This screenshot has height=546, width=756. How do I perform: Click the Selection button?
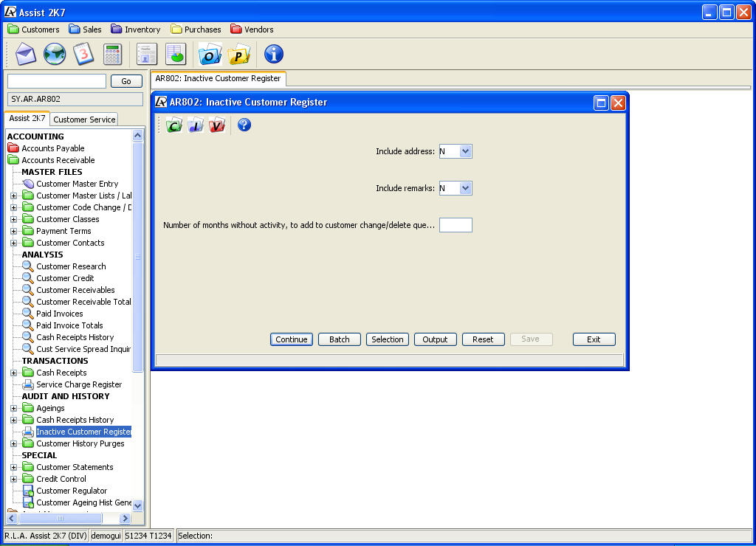(387, 339)
